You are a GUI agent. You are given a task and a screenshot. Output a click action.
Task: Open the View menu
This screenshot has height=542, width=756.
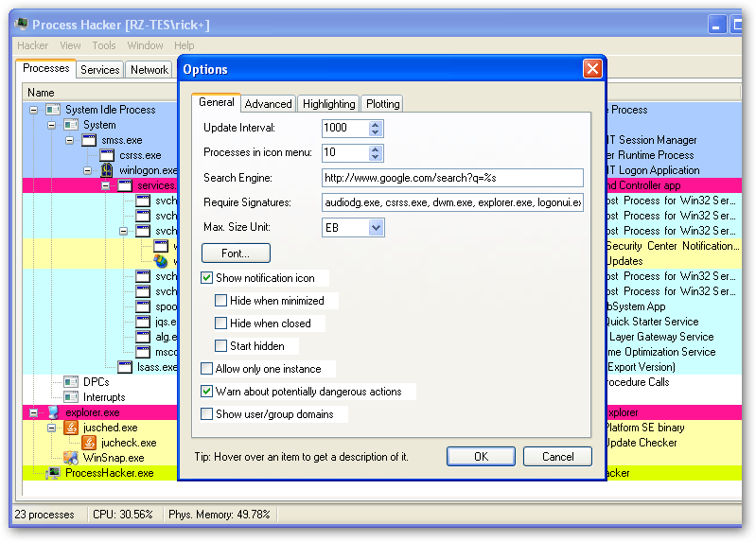coord(70,45)
